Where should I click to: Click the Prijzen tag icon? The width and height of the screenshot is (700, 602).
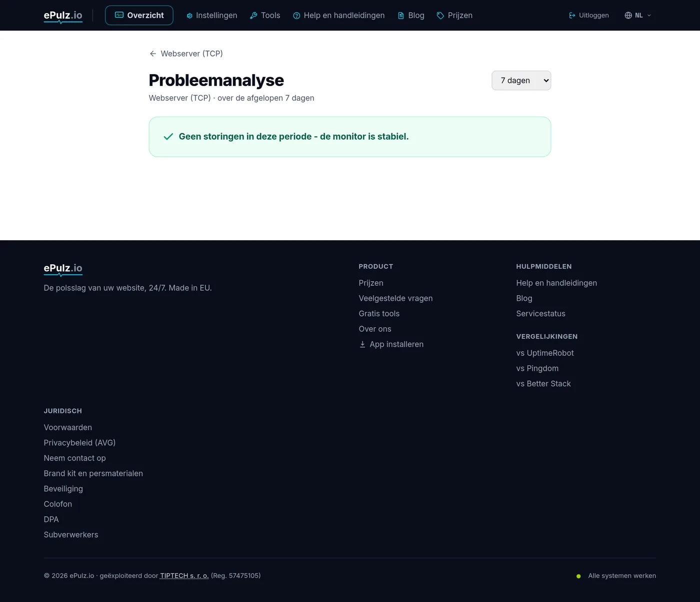[x=440, y=16]
